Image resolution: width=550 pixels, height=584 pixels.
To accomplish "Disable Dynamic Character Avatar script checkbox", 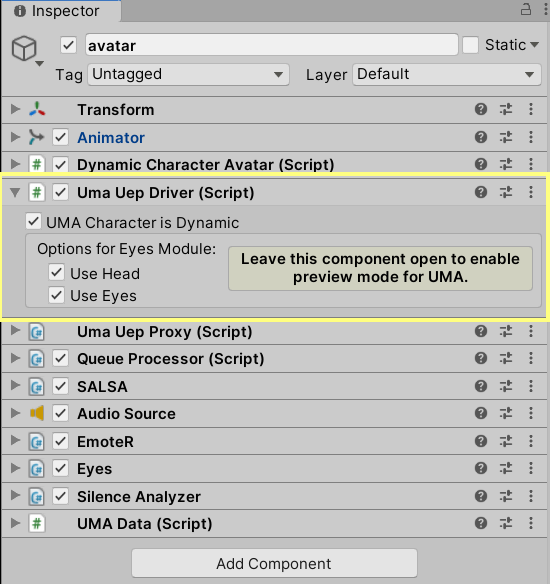I will point(60,164).
